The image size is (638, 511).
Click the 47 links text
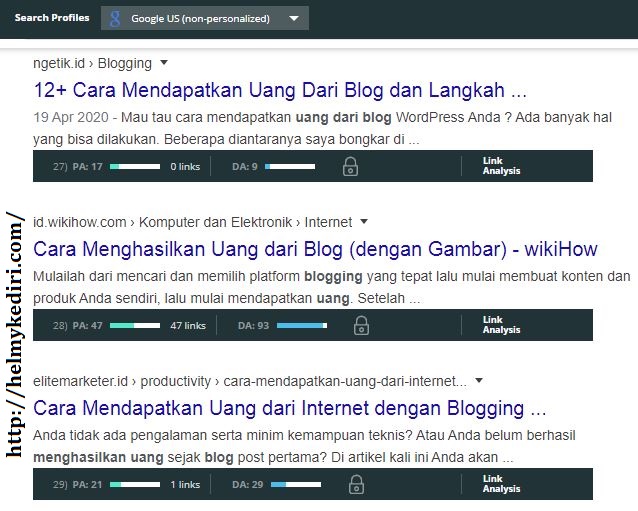(x=188, y=326)
